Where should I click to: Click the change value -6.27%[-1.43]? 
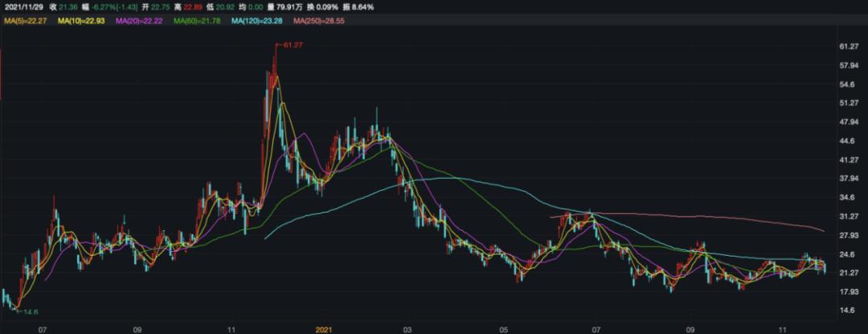[115, 7]
